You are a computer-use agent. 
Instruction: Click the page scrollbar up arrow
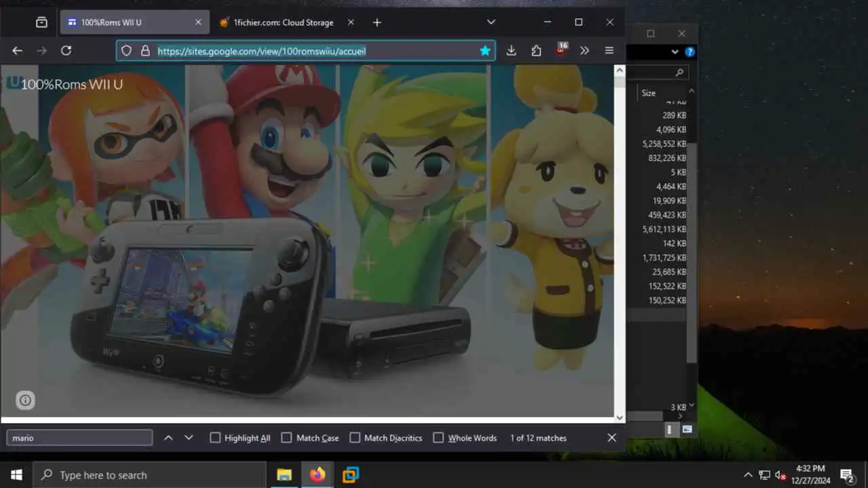619,70
